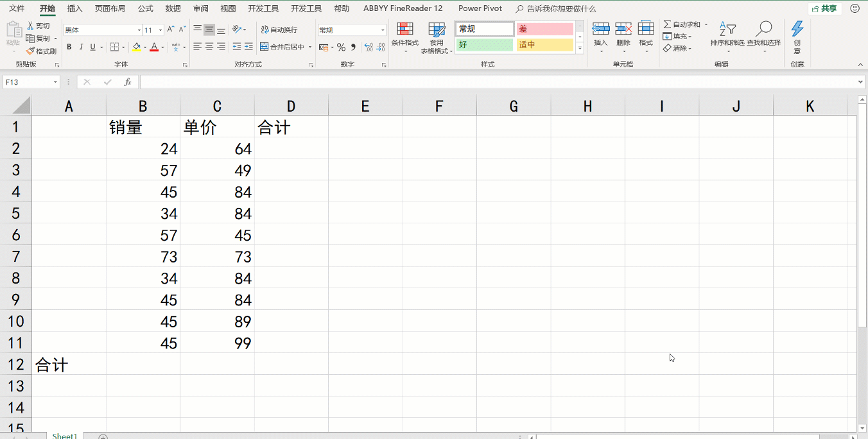Toggle bold formatting
The image size is (868, 439).
click(69, 47)
